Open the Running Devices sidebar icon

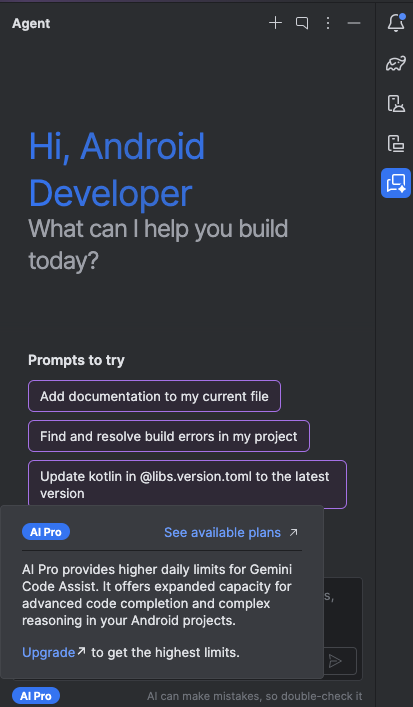click(396, 143)
